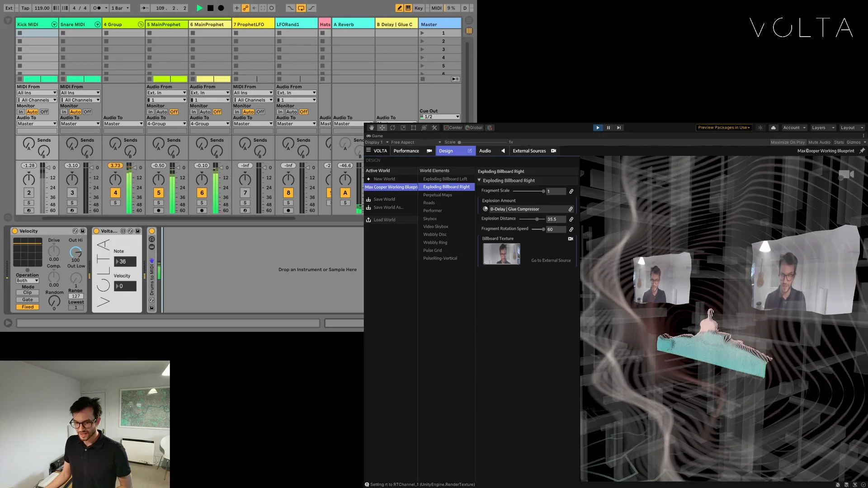Enable the Ext sync toggle in Ableton

[x=8, y=8]
